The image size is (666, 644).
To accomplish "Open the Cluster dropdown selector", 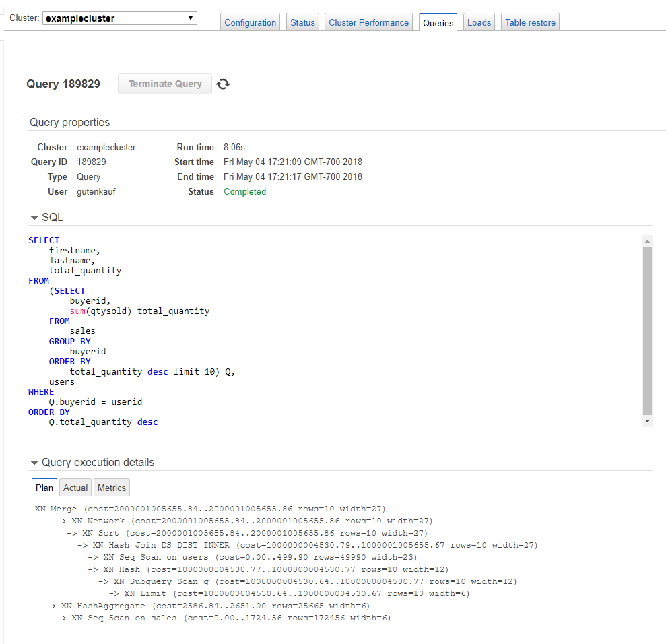I will [120, 18].
